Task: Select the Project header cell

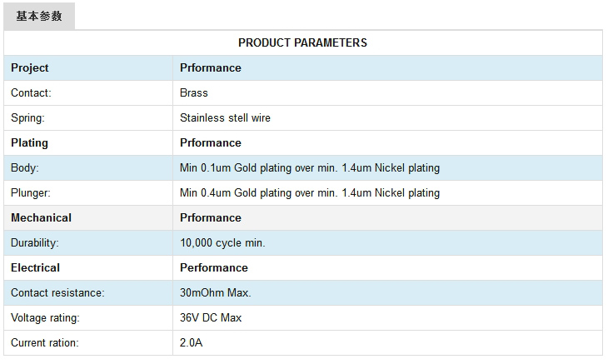Action: [30, 67]
